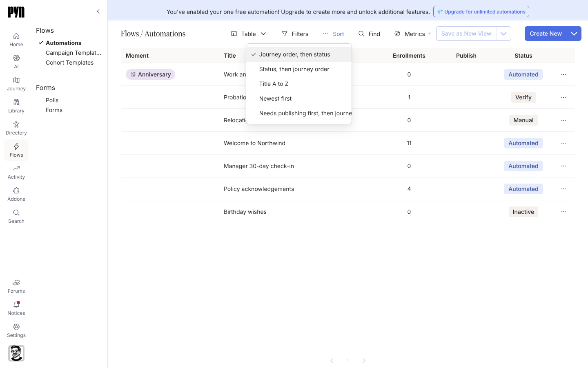Viewport: 588px width, 368px height.
Task: Click Save as New View
Action: tap(466, 34)
